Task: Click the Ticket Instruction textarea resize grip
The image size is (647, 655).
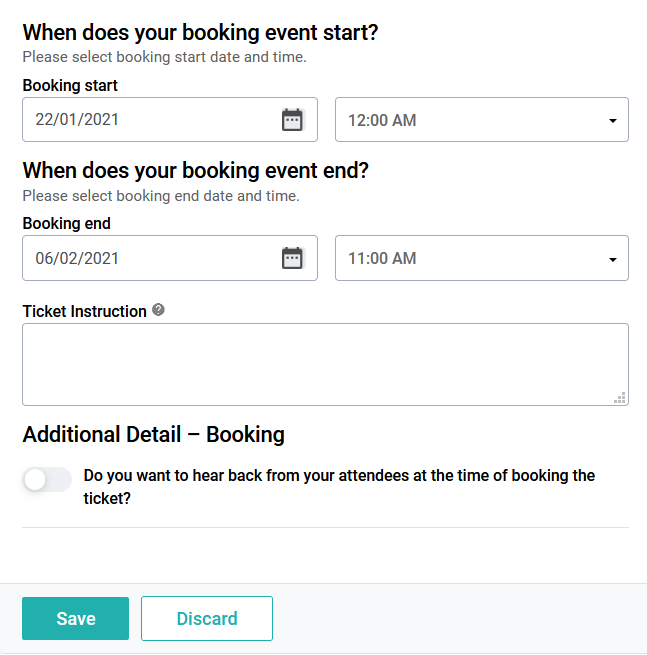Action: pyautogui.click(x=620, y=397)
